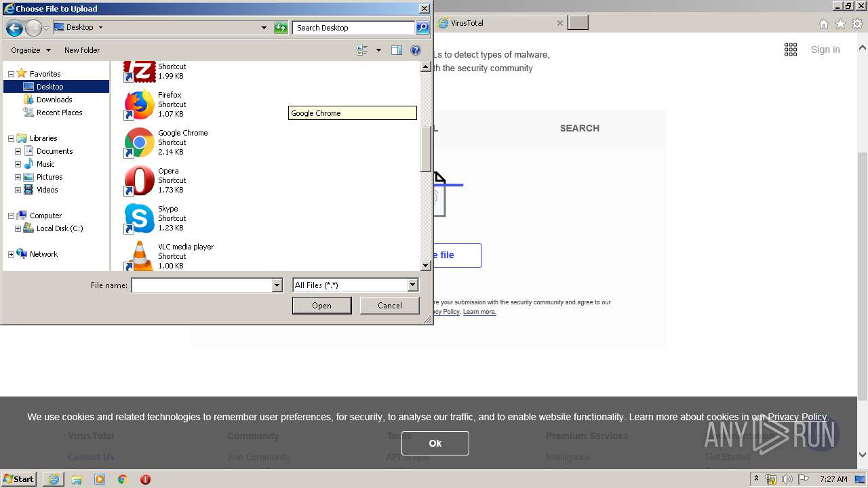Screen dimensions: 868x488
Task: Open the views options dropdown arrow
Action: [x=378, y=50]
